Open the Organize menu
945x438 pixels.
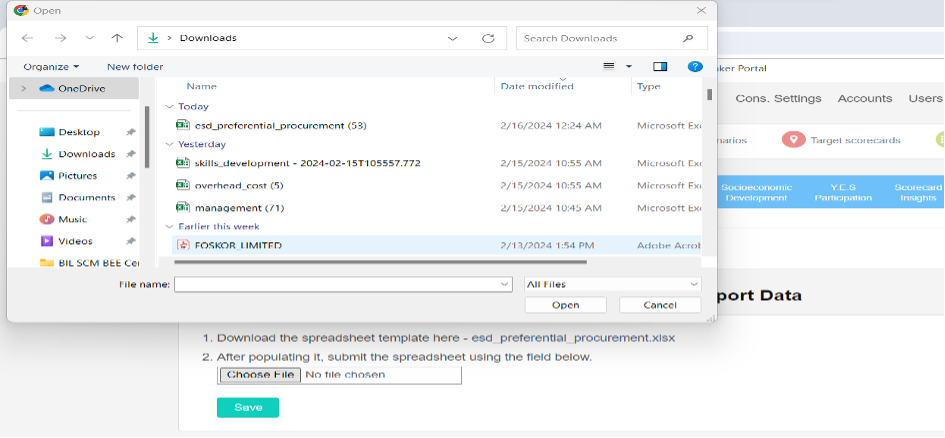(x=51, y=67)
